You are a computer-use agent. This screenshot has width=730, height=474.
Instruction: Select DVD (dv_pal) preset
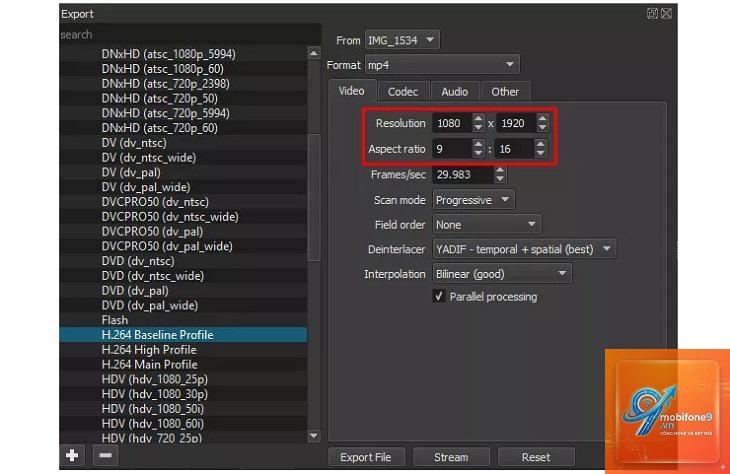(x=183, y=291)
